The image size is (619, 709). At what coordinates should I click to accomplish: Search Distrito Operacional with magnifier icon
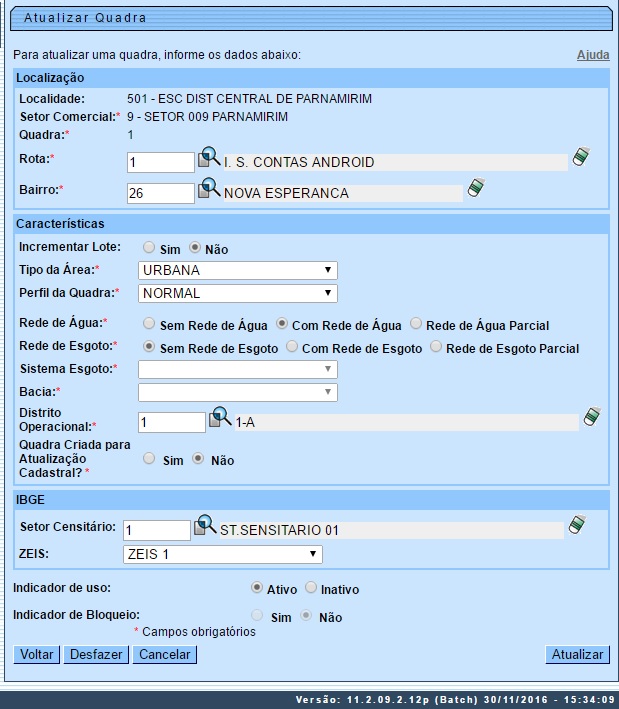coord(220,420)
